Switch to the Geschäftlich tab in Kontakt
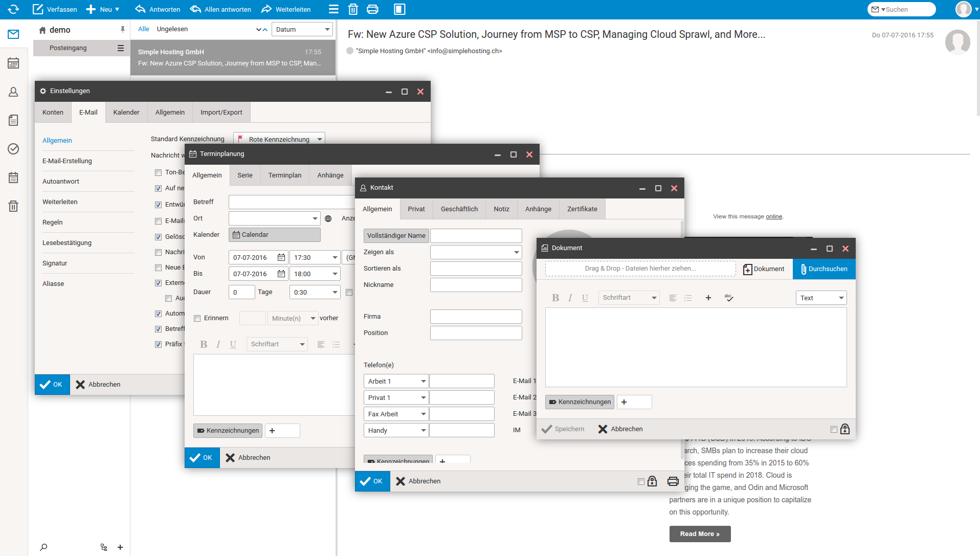This screenshot has width=980, height=556. click(x=459, y=209)
